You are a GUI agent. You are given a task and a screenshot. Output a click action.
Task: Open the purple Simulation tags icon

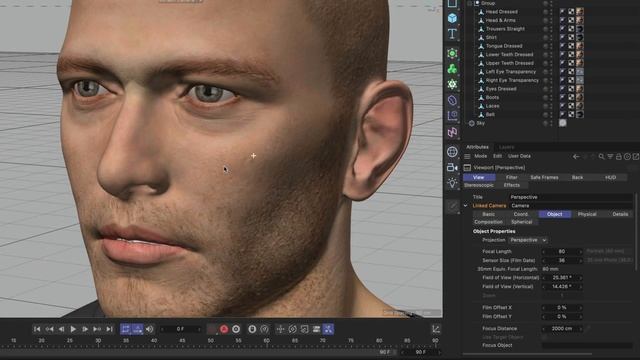point(452,132)
